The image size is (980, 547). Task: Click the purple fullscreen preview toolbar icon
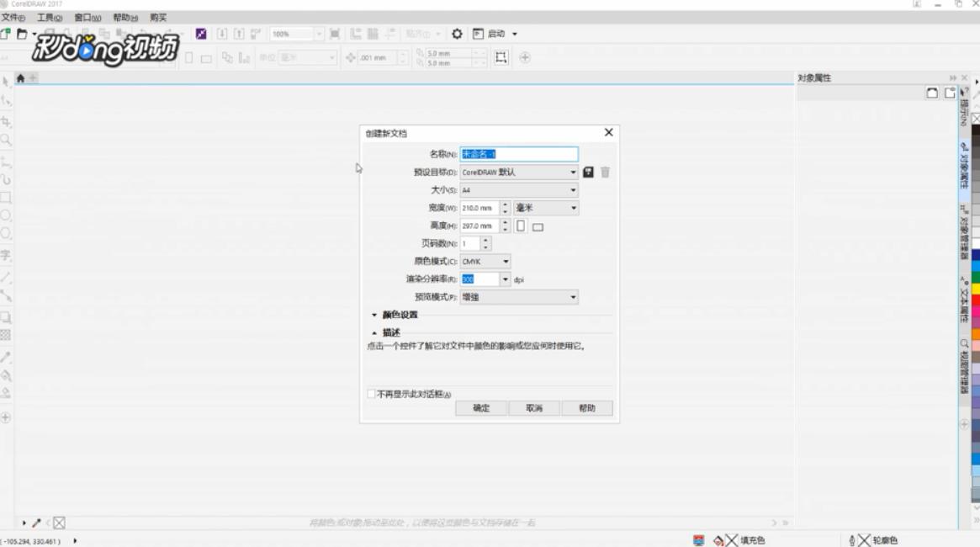200,34
